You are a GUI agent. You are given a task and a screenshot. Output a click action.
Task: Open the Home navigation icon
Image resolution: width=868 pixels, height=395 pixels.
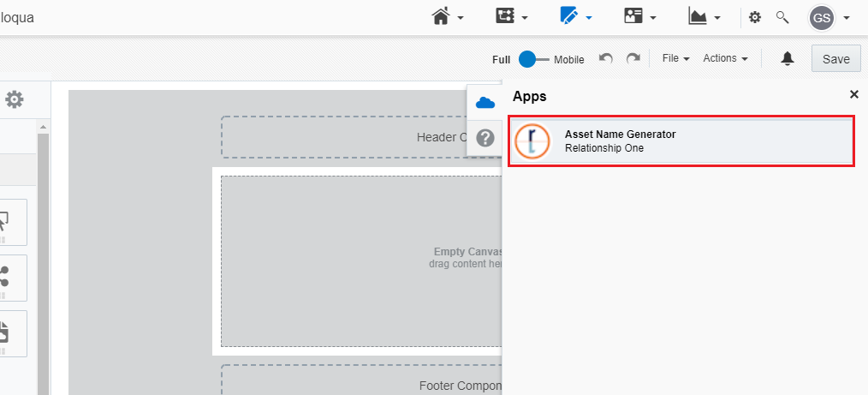(441, 17)
